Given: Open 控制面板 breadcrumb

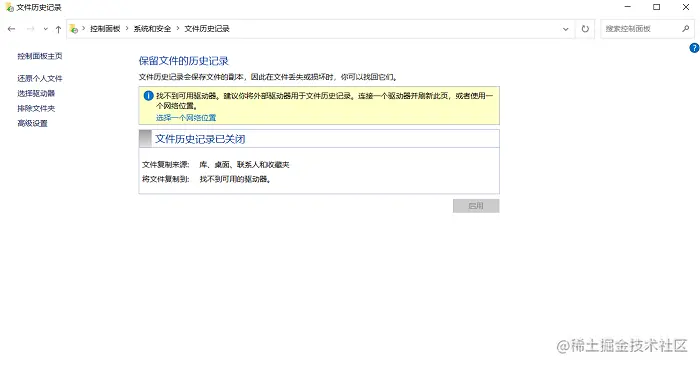Looking at the screenshot, I should point(105,29).
